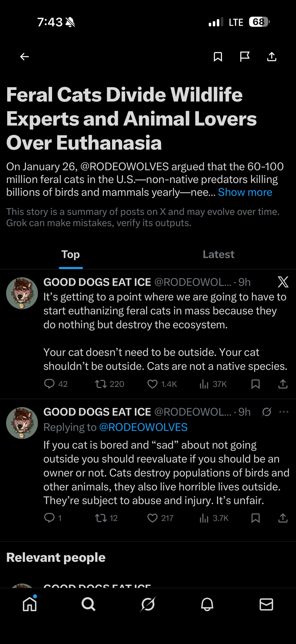The height and width of the screenshot is (644, 296).
Task: Expand the summary with Show more
Action: pos(245,192)
